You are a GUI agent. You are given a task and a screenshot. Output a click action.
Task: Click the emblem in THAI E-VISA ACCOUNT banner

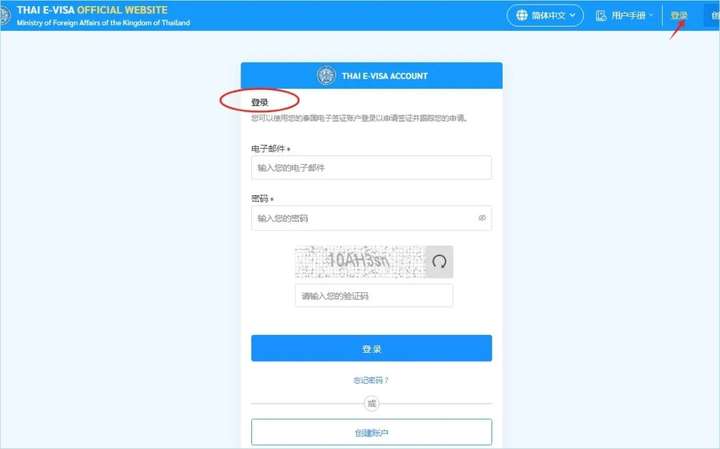click(326, 76)
